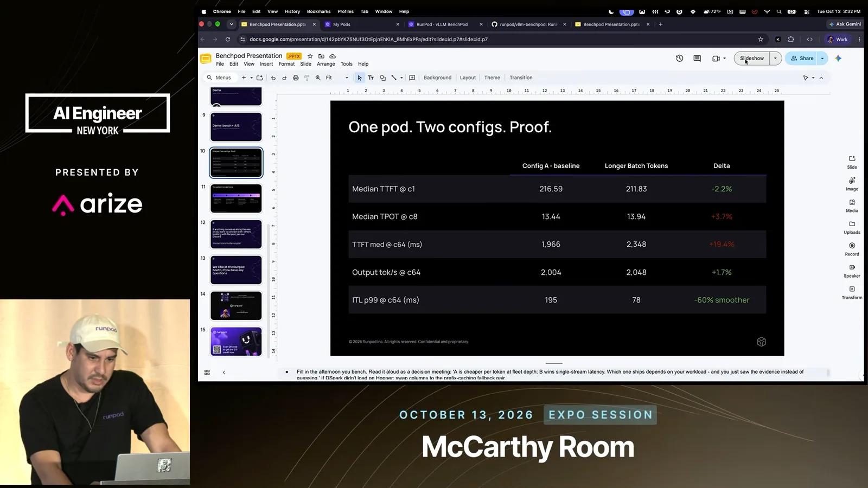Choose the Select arrow cursor tool
This screenshot has height=488, width=868.
[x=360, y=78]
